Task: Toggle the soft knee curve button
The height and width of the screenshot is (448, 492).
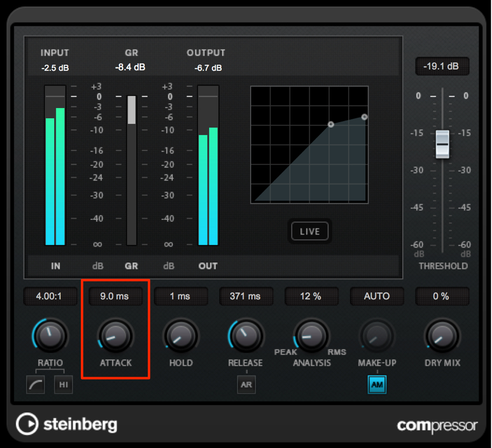Action: [36, 384]
